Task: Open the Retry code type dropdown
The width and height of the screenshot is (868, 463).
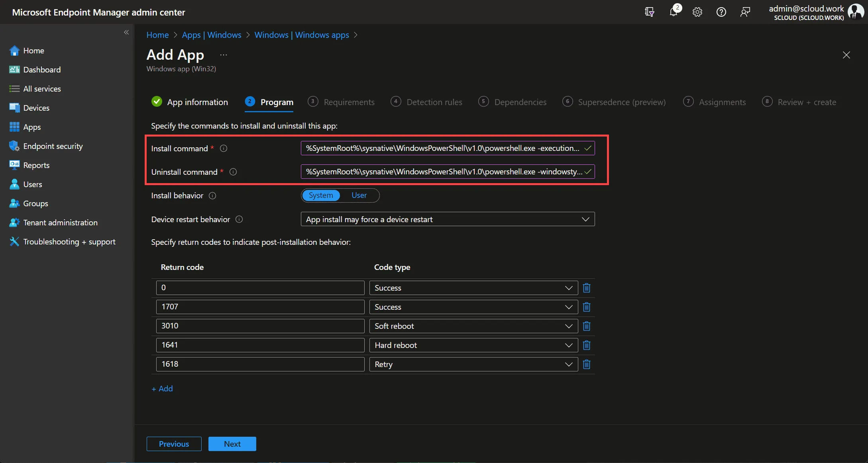Action: (473, 364)
